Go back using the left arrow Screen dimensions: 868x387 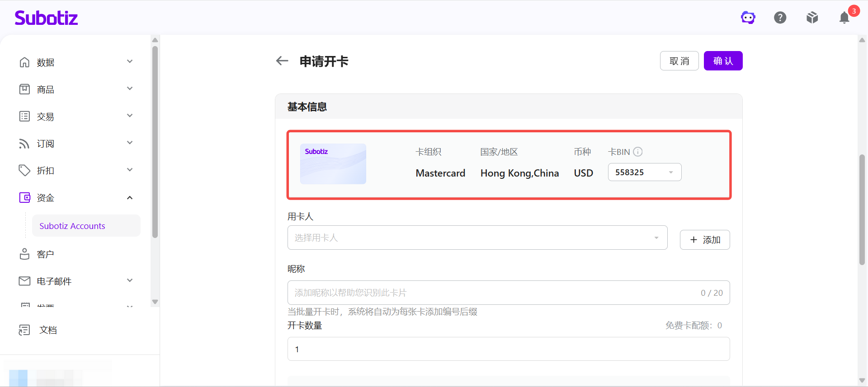[x=282, y=61]
